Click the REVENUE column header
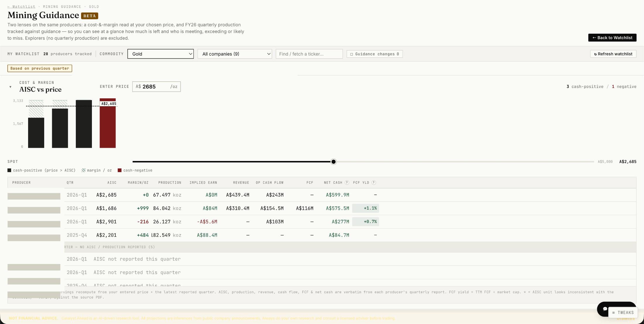The height and width of the screenshot is (324, 644). (x=241, y=183)
